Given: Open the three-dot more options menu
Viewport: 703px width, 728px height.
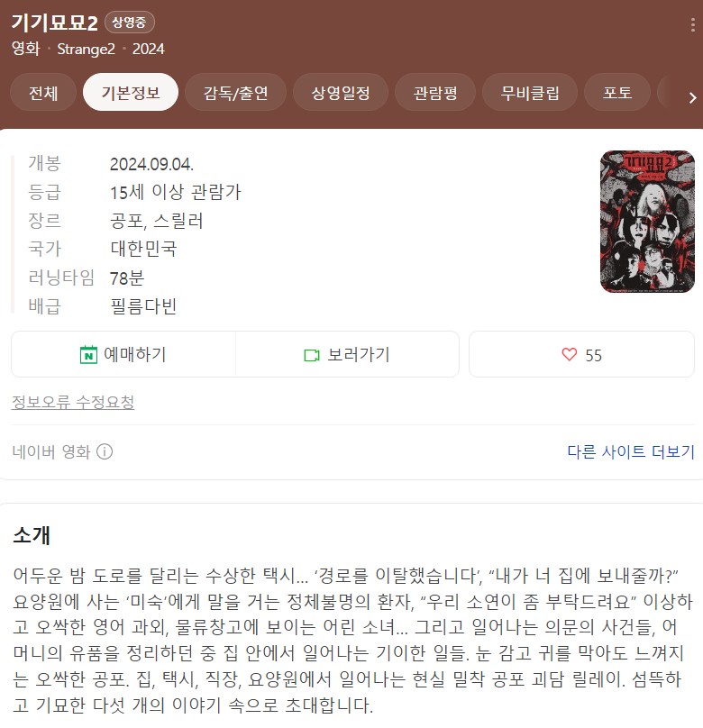Looking at the screenshot, I should point(692,25).
